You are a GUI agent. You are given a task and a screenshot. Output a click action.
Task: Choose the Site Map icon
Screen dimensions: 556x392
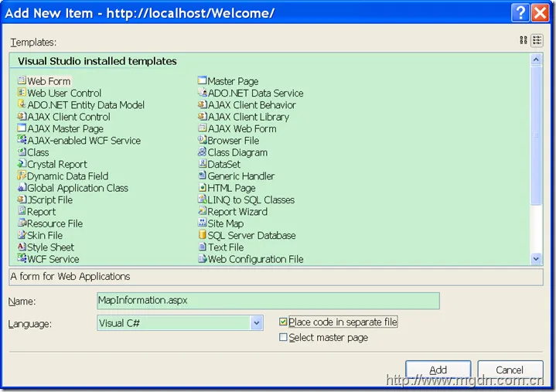pyautogui.click(x=202, y=223)
